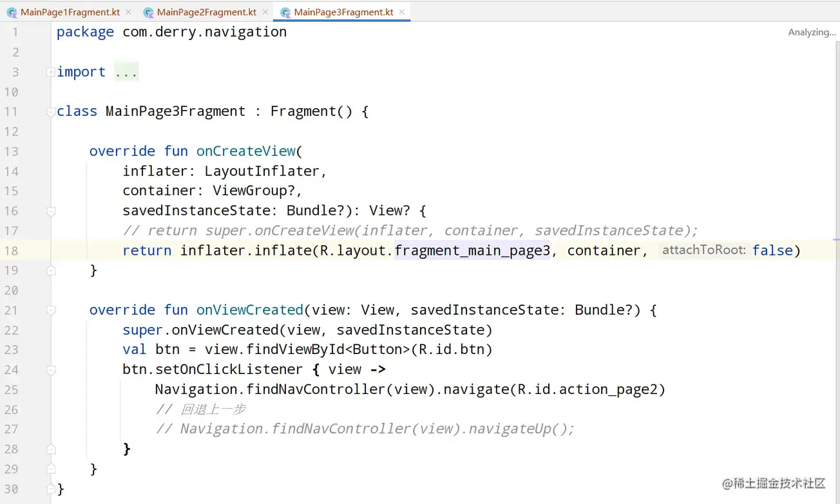Image resolution: width=840 pixels, height=504 pixels.
Task: Click the fold end marker on line 29
Action: tap(51, 469)
